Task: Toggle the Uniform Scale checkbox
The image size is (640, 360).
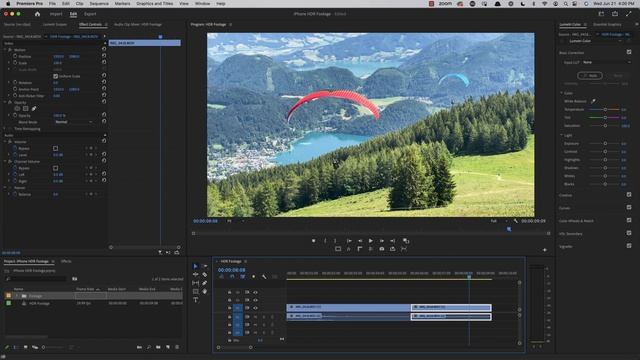Action: [x=56, y=76]
